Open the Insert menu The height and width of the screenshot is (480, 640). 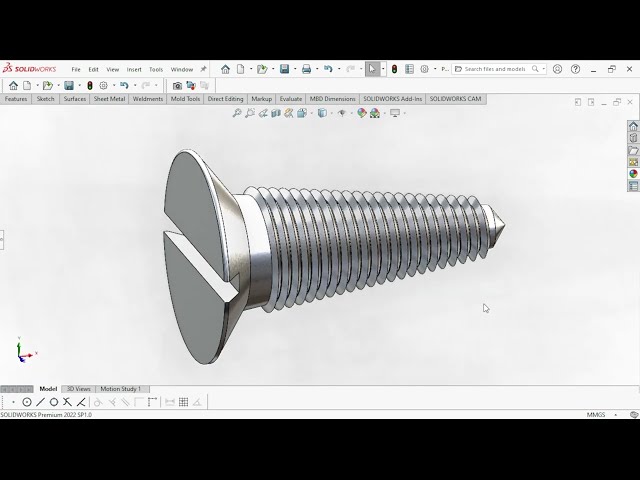[134, 69]
